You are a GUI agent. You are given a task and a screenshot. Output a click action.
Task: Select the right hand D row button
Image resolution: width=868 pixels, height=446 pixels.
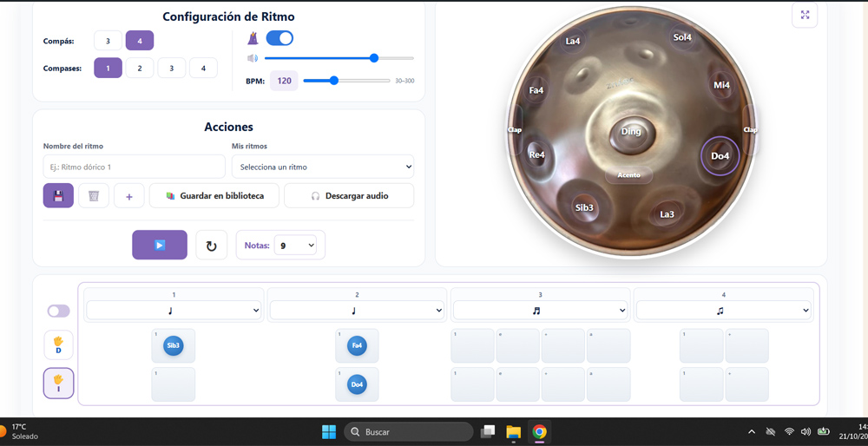(x=59, y=344)
